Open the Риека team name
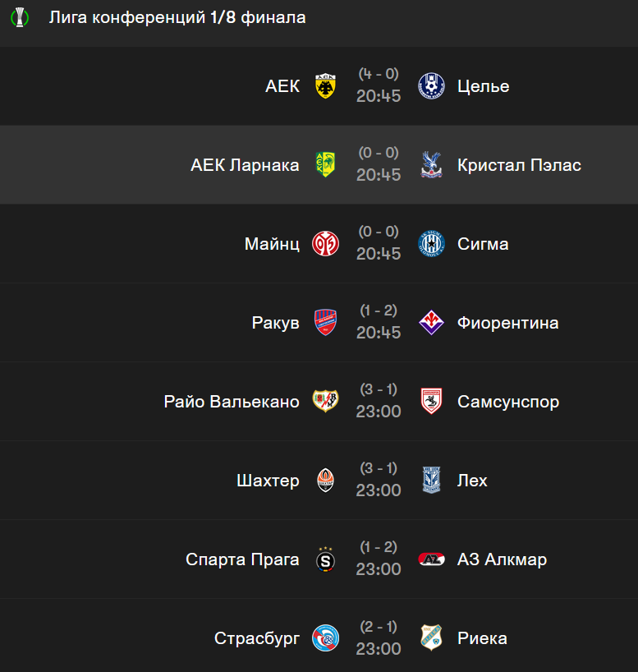 tap(482, 638)
